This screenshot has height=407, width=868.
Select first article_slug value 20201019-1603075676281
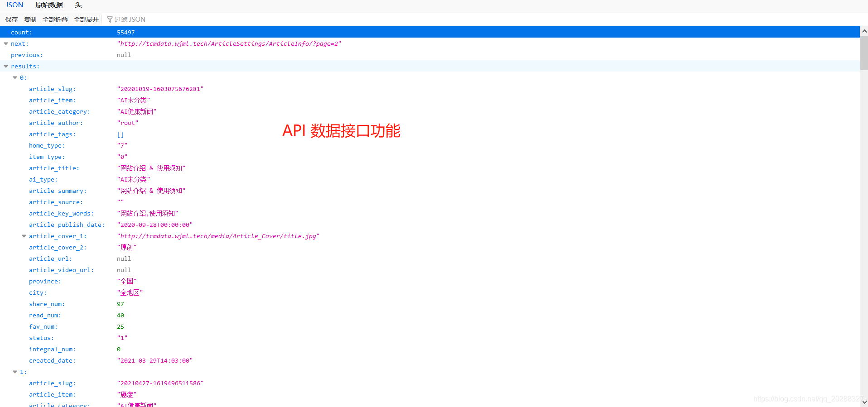[x=160, y=89]
